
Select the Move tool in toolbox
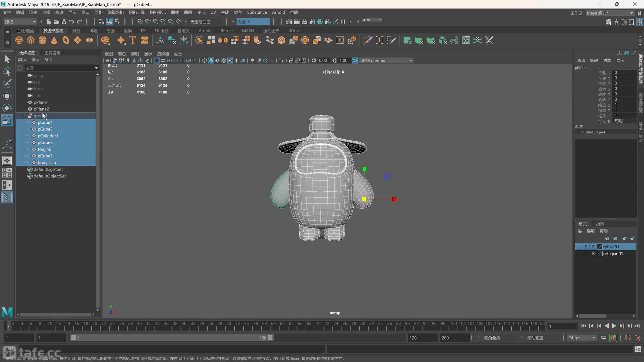[x=7, y=96]
